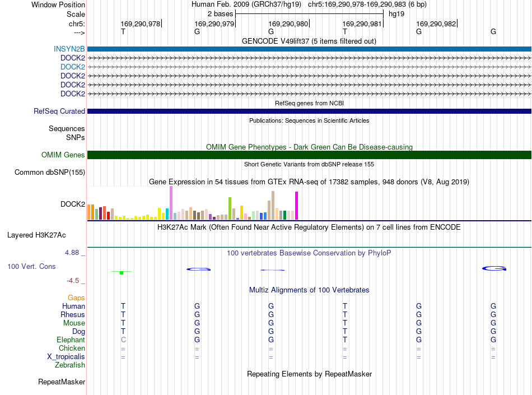532x395 pixels.
Task: Click the X_tropicalis species label
Action: point(66,357)
